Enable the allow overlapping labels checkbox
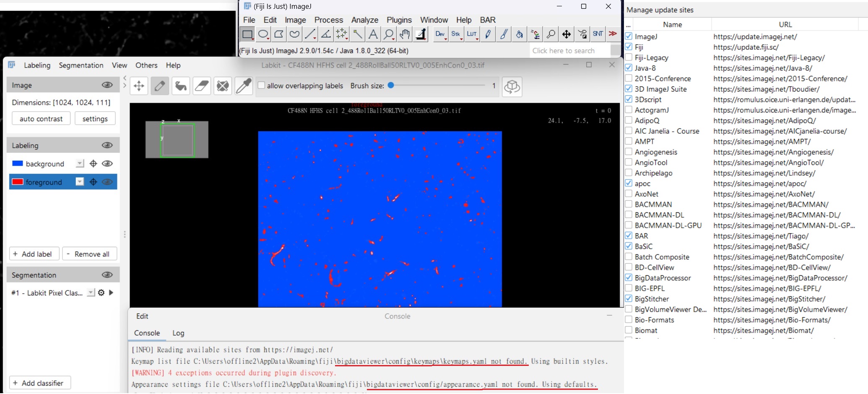 click(261, 85)
